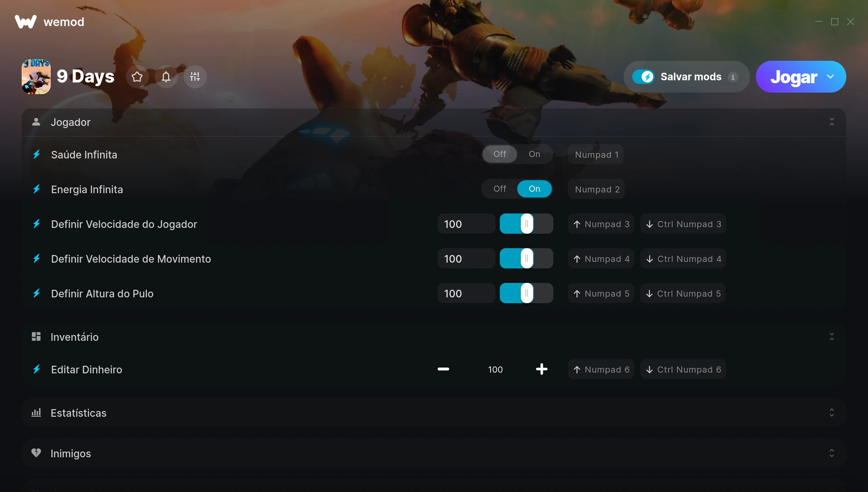
Task: Click the Velocidade do Jogador value field
Action: pyautogui.click(x=466, y=224)
